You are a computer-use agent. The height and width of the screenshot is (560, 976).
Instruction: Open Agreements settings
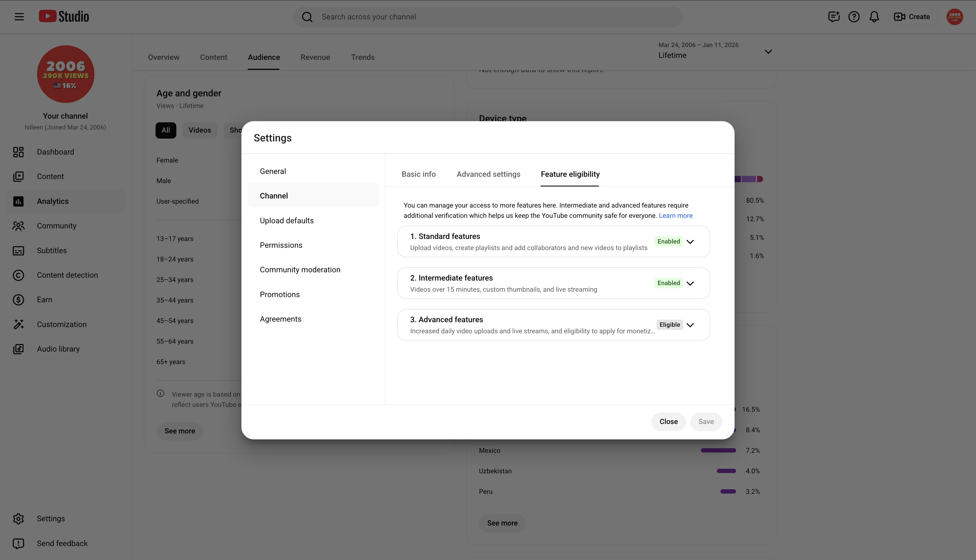tap(313, 319)
